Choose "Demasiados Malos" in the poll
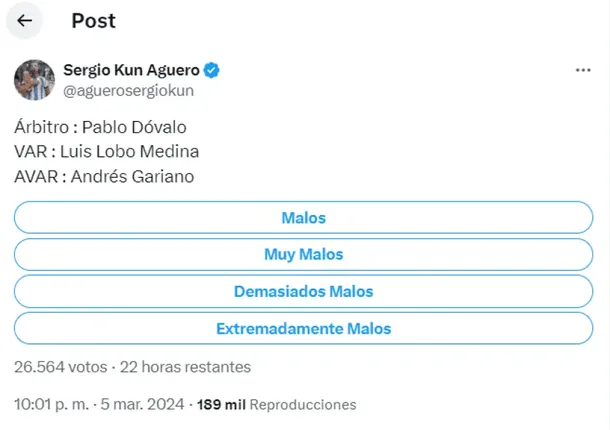610x430 pixels. pos(304,291)
